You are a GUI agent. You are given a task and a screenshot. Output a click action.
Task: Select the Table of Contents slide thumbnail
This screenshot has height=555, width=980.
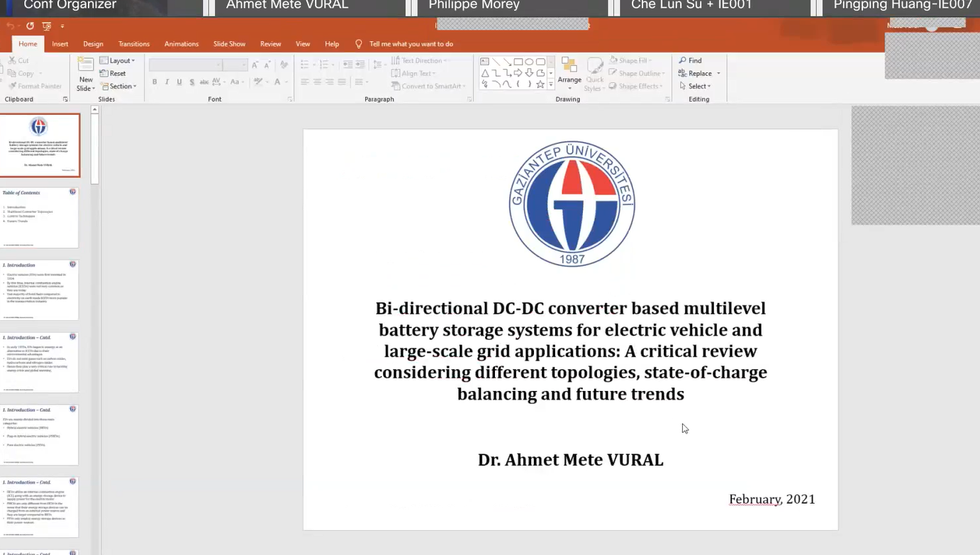[40, 218]
